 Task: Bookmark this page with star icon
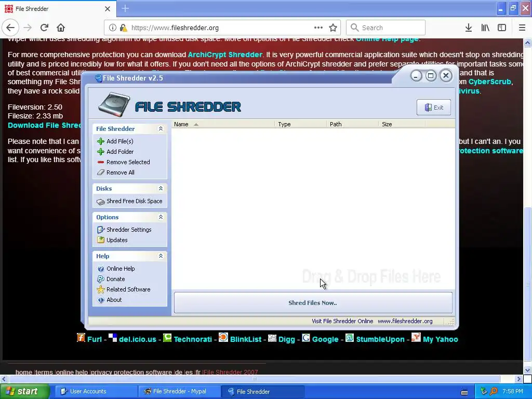[333, 28]
